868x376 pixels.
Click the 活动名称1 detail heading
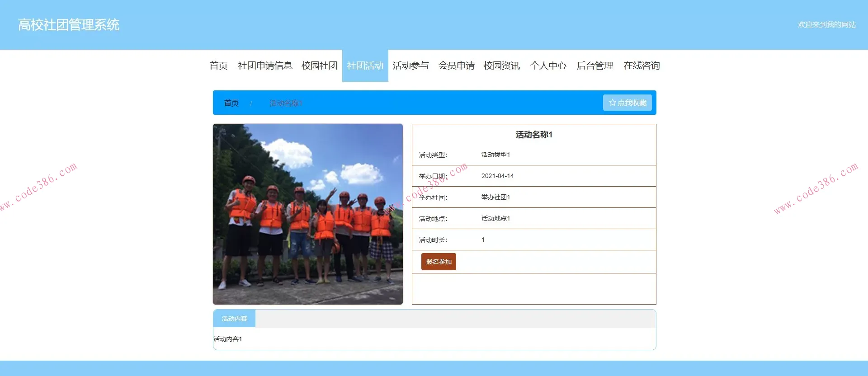coord(533,135)
